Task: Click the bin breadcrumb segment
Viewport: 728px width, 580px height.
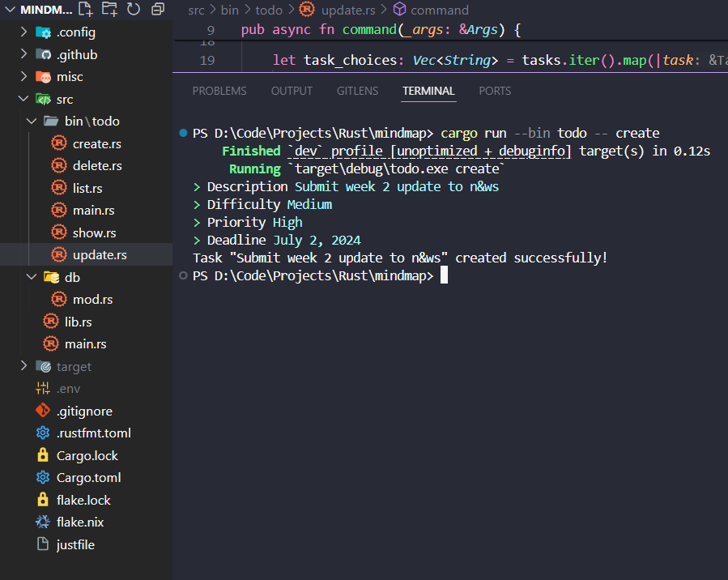Action: pyautogui.click(x=229, y=11)
